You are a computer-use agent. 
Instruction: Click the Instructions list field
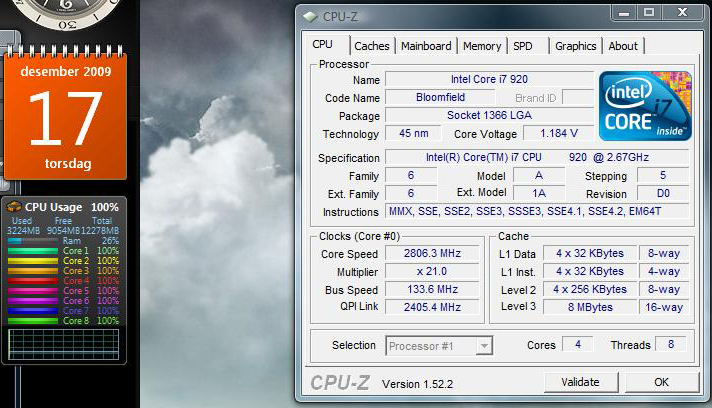(x=537, y=211)
